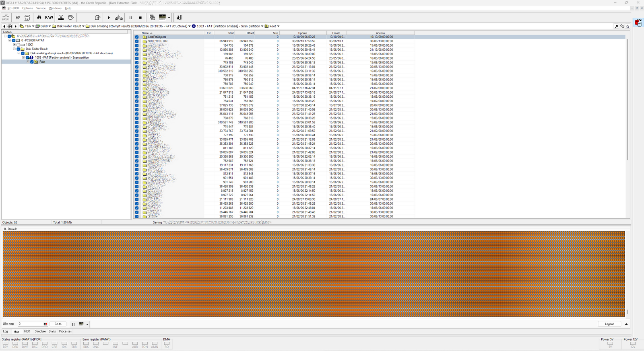Image resolution: width=644 pixels, height=351 pixels.
Task: Collapse the Disk Folder Result tree node
Action: (x=14, y=49)
